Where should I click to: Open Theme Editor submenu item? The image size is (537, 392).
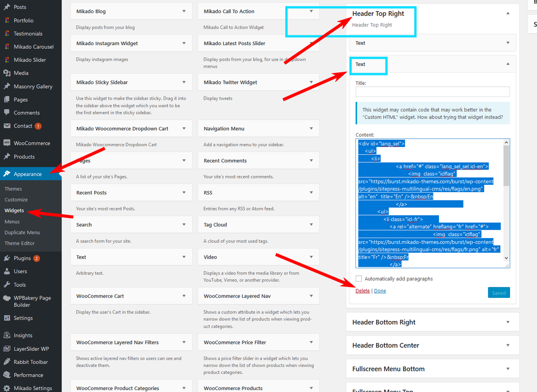(20, 243)
